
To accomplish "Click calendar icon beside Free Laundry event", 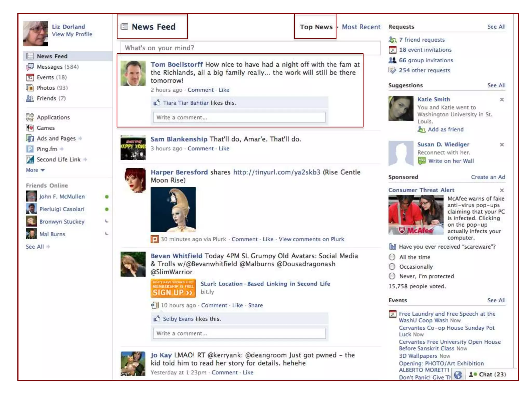I will pyautogui.click(x=393, y=314).
